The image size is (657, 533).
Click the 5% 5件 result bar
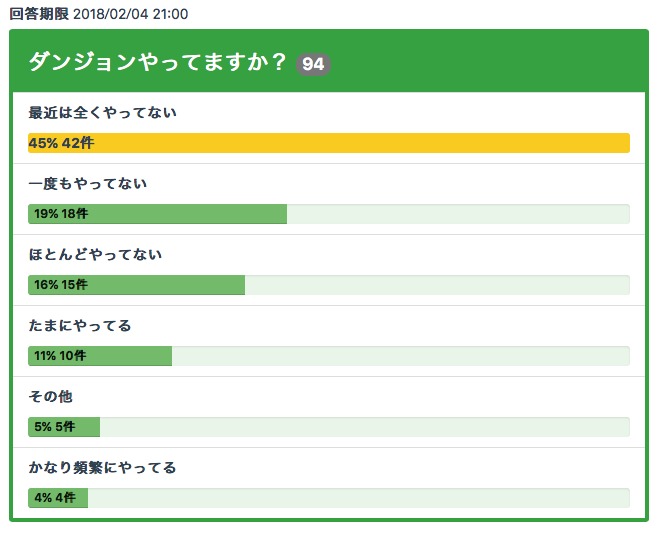pos(64,427)
